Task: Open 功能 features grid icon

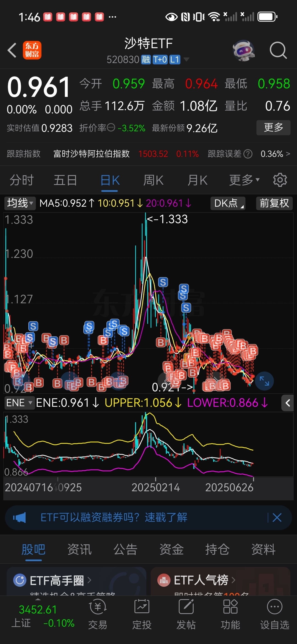Action: coord(230,614)
